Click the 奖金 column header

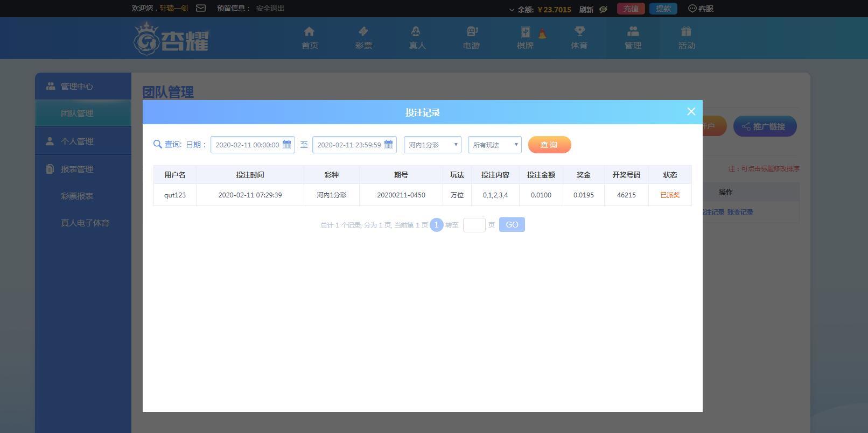click(584, 175)
